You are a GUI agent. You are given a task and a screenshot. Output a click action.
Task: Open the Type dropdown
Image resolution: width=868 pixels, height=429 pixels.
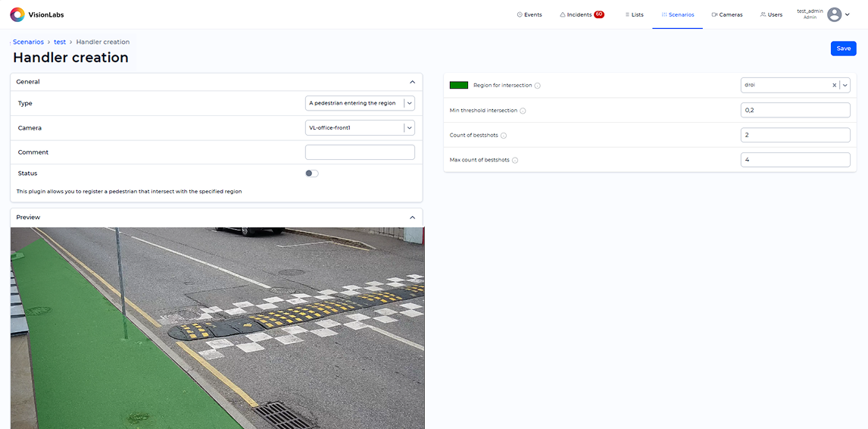click(360, 103)
